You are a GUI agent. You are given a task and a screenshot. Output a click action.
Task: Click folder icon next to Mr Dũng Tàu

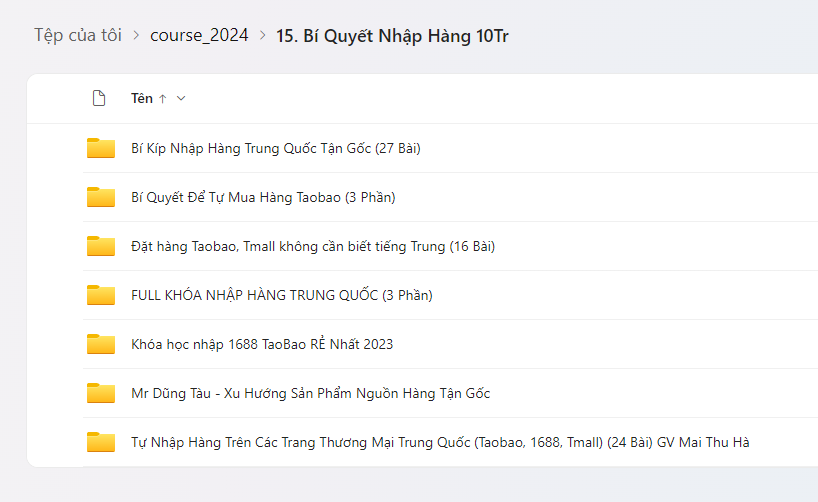pos(101,393)
